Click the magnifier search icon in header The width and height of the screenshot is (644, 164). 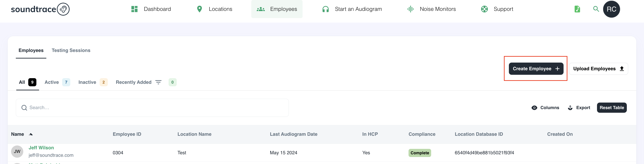[596, 9]
